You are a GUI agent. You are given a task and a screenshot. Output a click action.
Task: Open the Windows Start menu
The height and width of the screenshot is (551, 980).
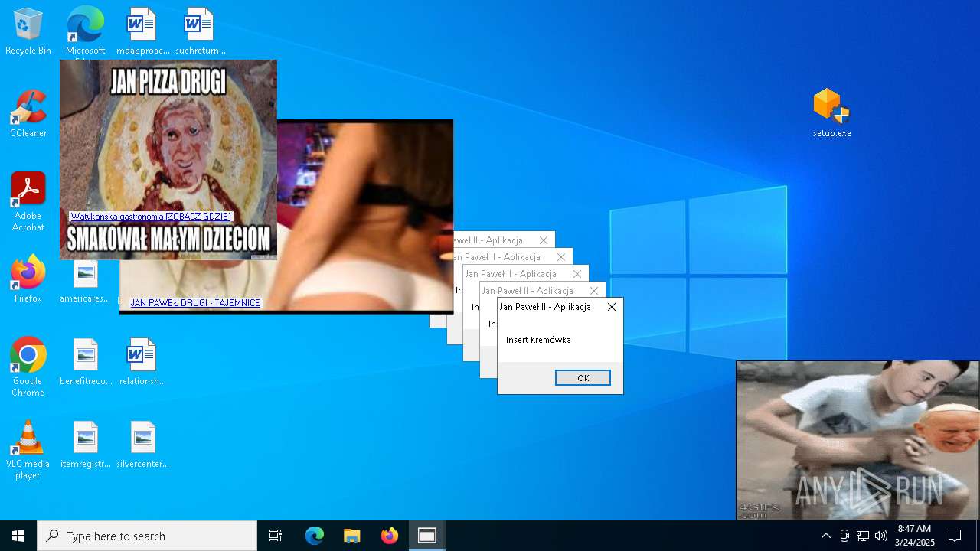tap(18, 536)
